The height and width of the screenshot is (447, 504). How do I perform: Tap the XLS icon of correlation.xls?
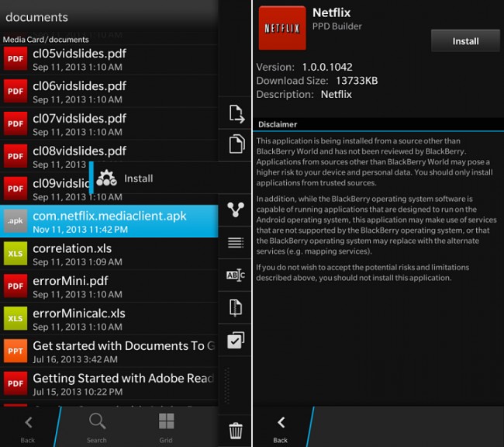(x=16, y=254)
